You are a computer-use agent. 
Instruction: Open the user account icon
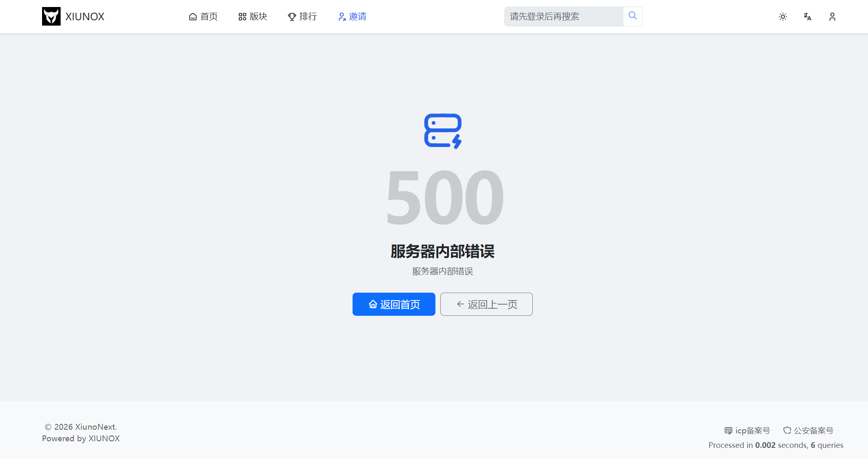(832, 17)
